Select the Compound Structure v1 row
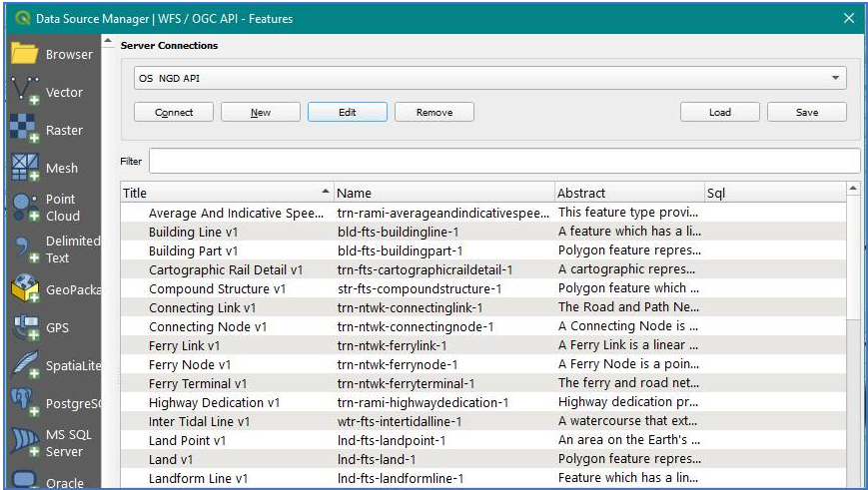 click(x=483, y=288)
